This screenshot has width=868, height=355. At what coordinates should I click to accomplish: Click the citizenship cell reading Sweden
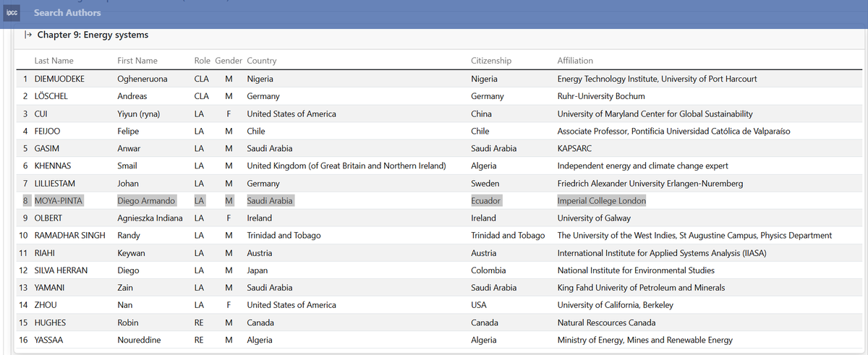coord(485,184)
